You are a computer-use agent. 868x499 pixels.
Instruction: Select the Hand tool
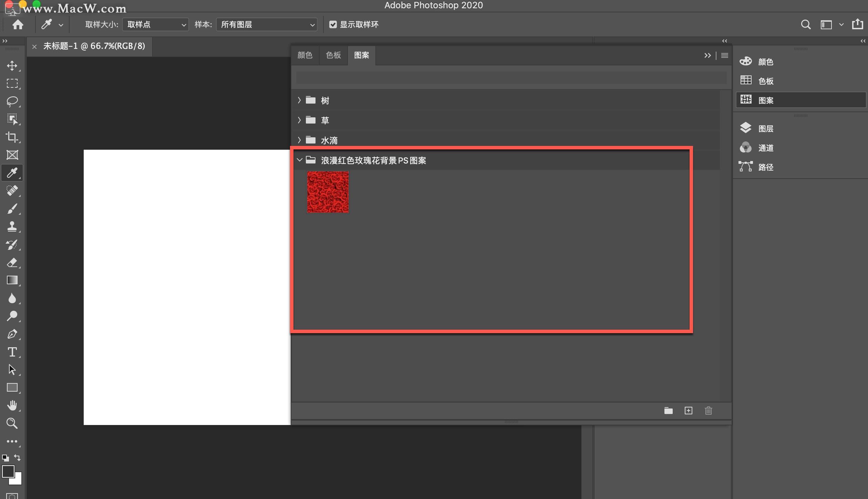point(12,405)
